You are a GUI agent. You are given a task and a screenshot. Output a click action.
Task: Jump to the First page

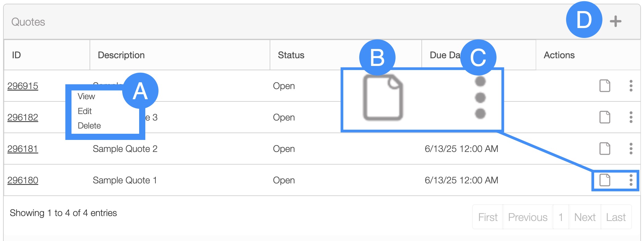[x=488, y=217]
